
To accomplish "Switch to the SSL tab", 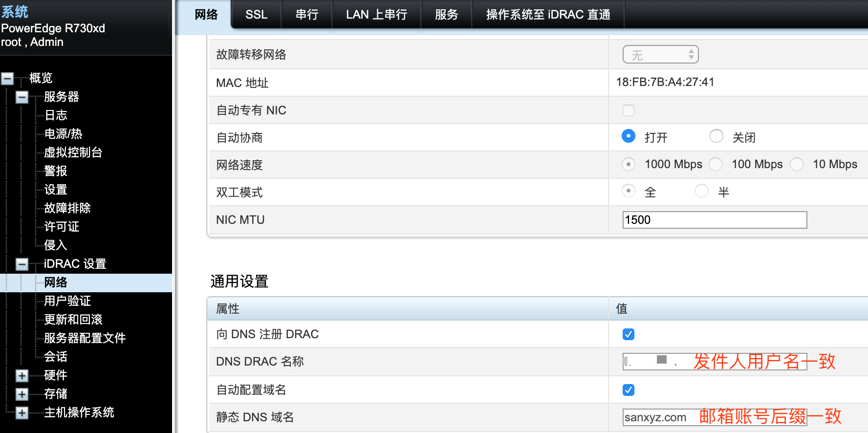I will click(256, 15).
